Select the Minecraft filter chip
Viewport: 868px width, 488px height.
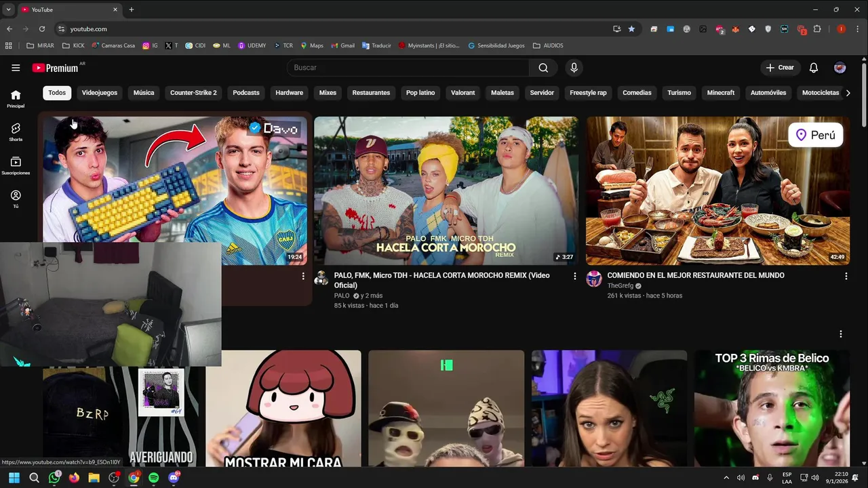coord(721,93)
